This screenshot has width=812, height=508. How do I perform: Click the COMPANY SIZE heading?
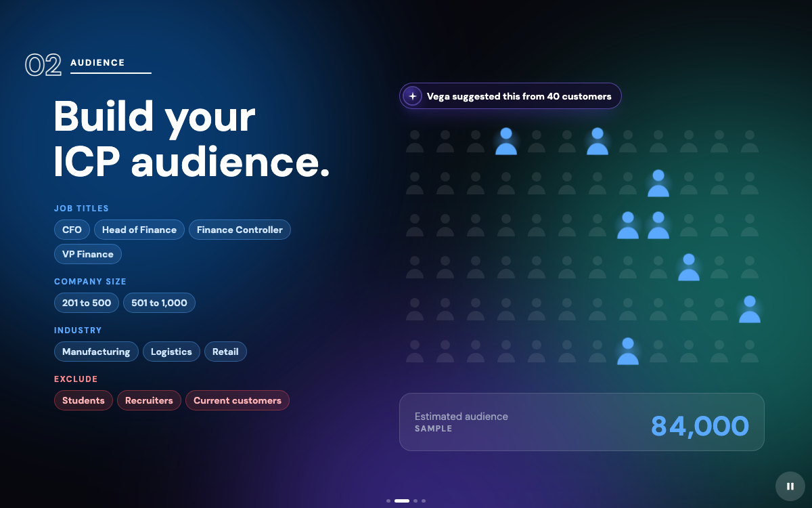click(90, 282)
